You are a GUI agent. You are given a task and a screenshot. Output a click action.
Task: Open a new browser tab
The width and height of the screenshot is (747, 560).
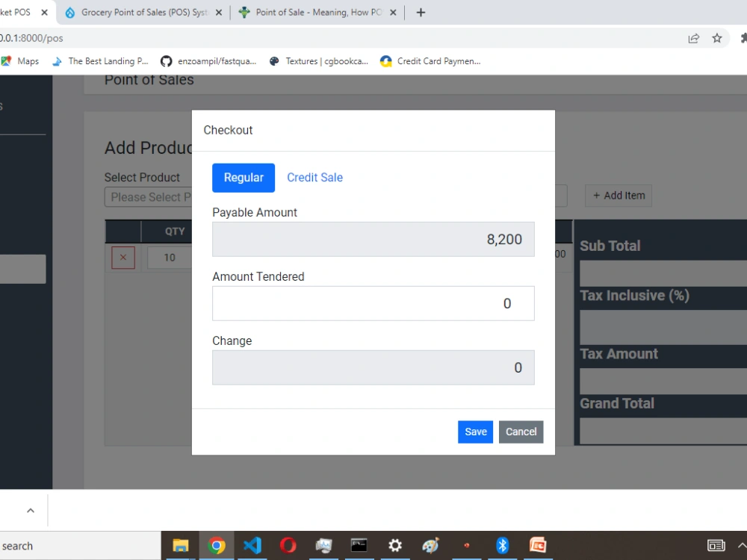coord(421,13)
